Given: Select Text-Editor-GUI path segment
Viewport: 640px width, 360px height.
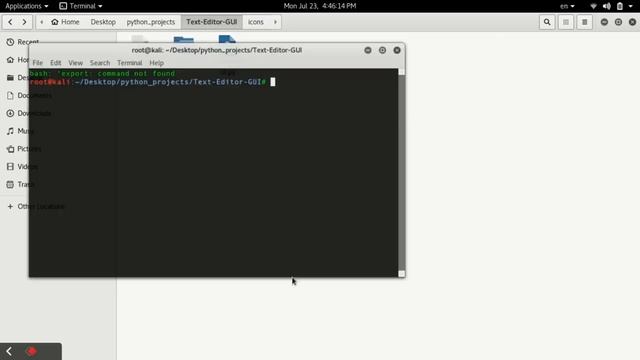Looking at the screenshot, I should tap(211, 22).
